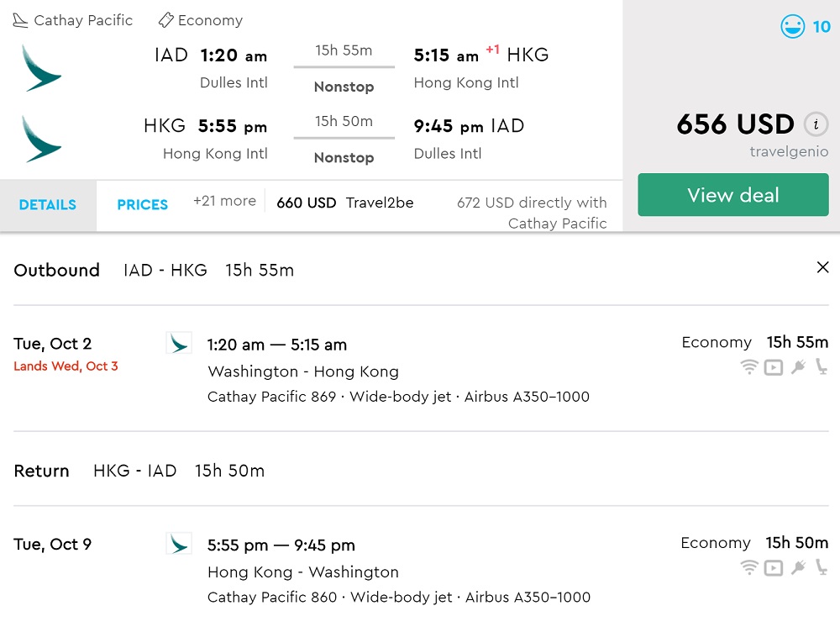Expand the +21 more price options
Screen dimensions: 840x627
(224, 201)
